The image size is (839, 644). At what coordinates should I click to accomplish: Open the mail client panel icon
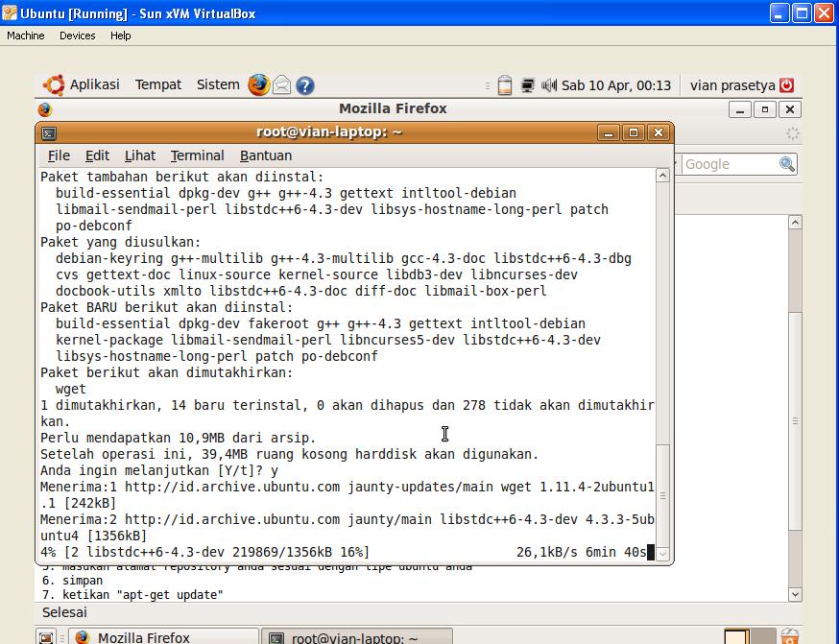click(282, 85)
